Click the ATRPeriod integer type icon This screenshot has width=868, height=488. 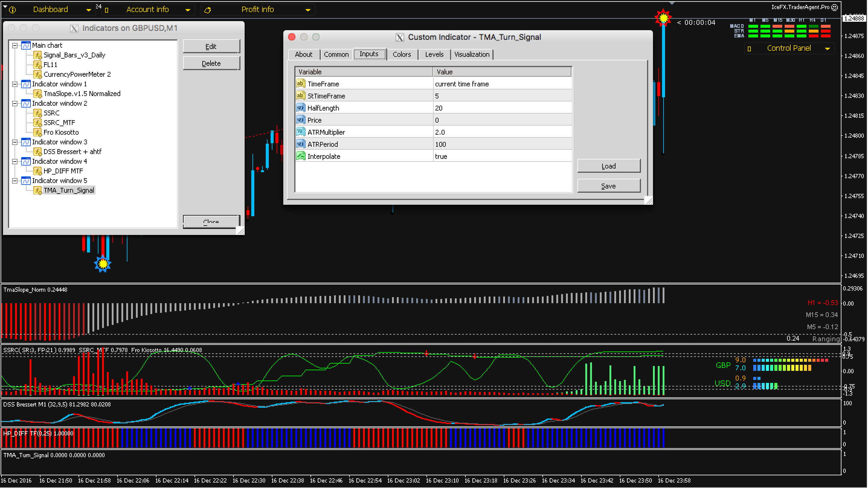[300, 144]
